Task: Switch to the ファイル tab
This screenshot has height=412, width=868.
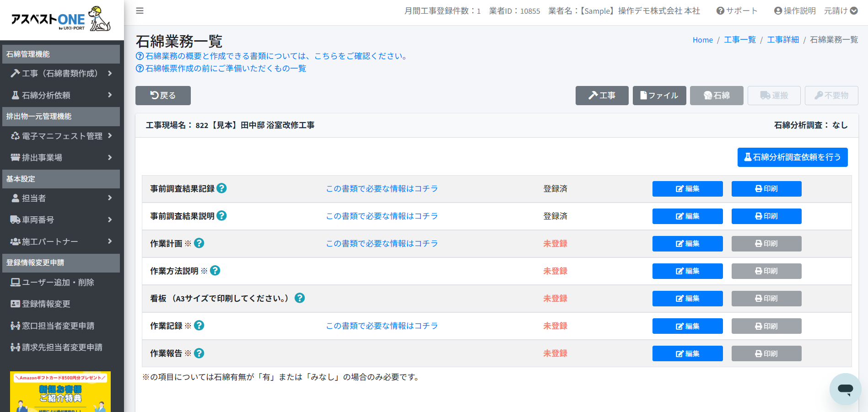Action: coord(659,96)
